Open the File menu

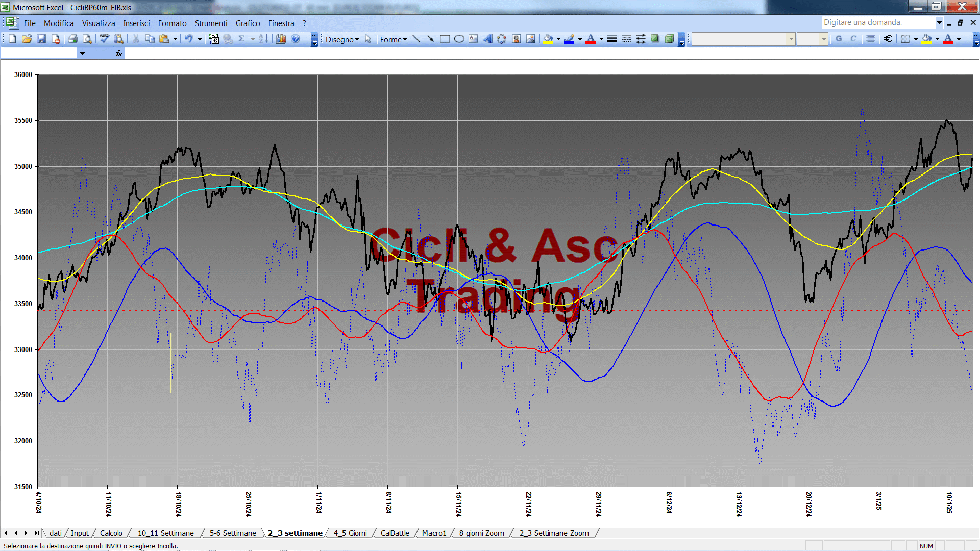click(x=30, y=23)
